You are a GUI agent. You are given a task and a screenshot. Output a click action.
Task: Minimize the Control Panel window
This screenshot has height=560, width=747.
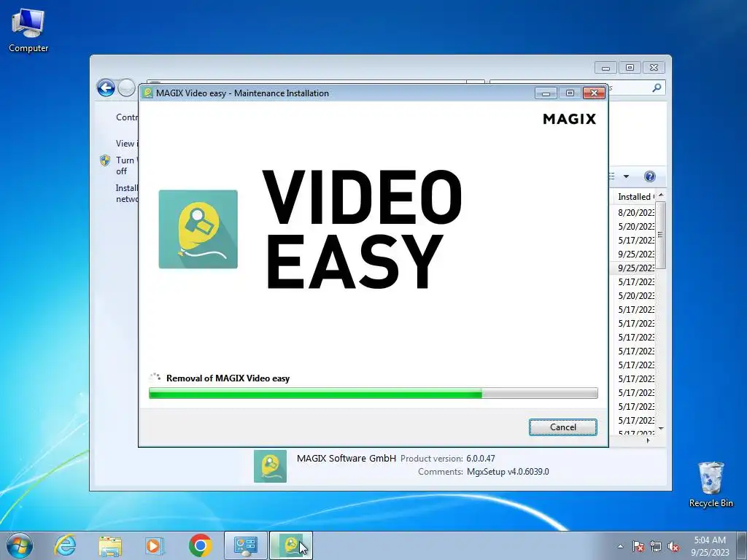pyautogui.click(x=605, y=68)
